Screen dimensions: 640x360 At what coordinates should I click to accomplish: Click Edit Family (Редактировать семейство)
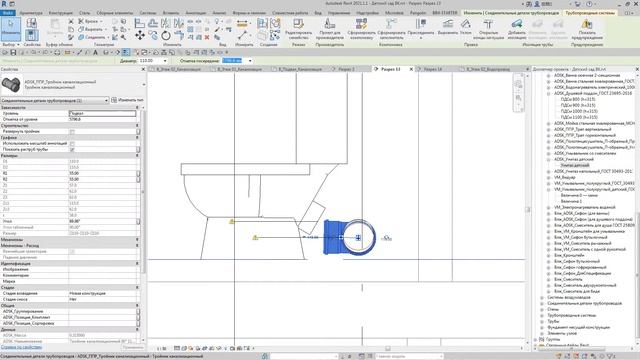pyautogui.click(x=298, y=29)
